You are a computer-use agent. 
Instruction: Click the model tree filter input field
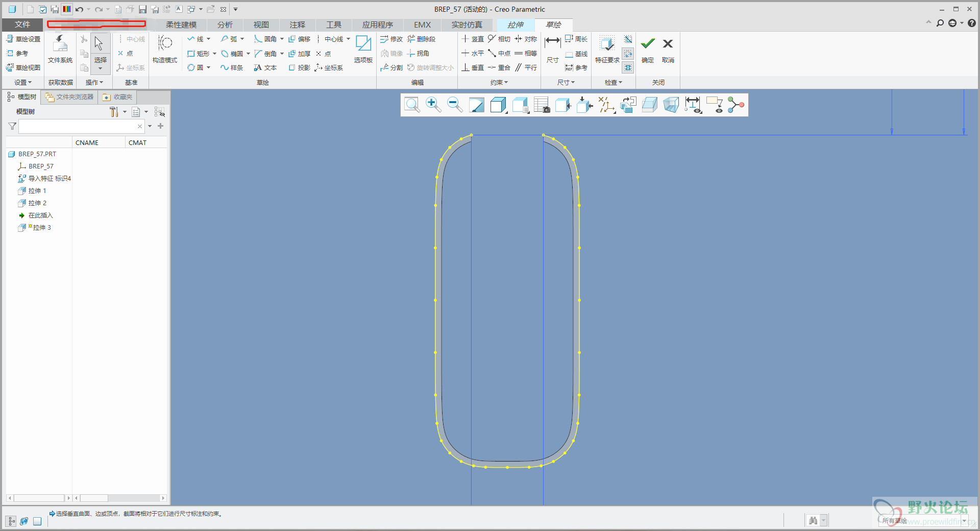click(82, 126)
